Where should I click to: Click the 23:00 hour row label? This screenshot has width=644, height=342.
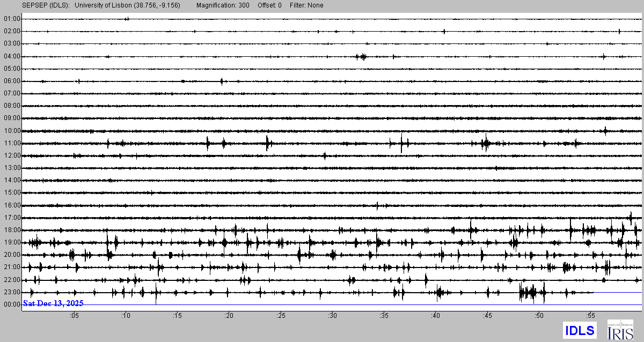click(x=12, y=292)
